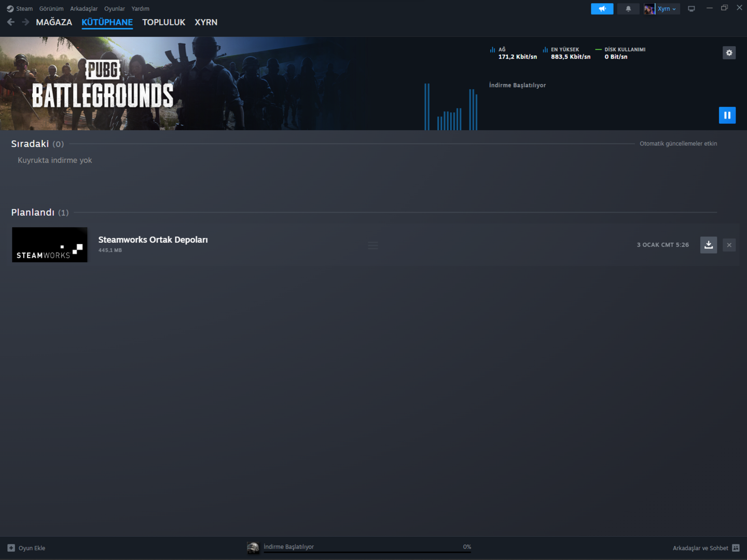This screenshot has width=747, height=560.
Task: Click the Kuyrukta indirme yok text
Action: [x=55, y=160]
